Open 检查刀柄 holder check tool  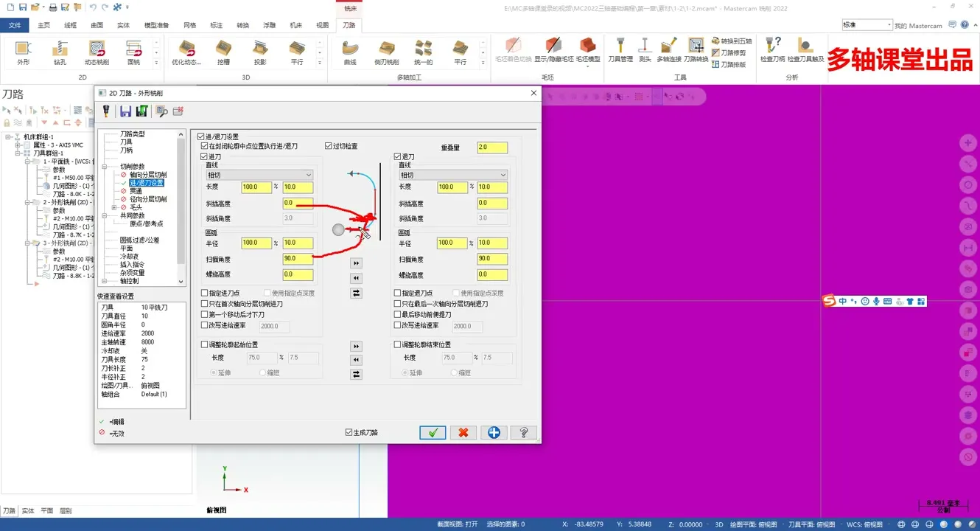tap(771, 44)
